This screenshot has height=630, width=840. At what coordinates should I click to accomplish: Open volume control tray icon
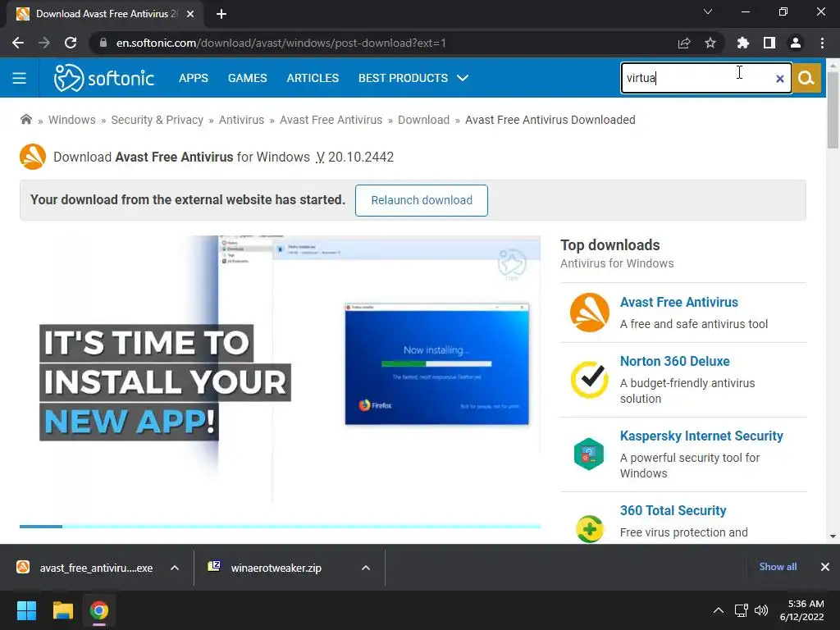(x=761, y=610)
